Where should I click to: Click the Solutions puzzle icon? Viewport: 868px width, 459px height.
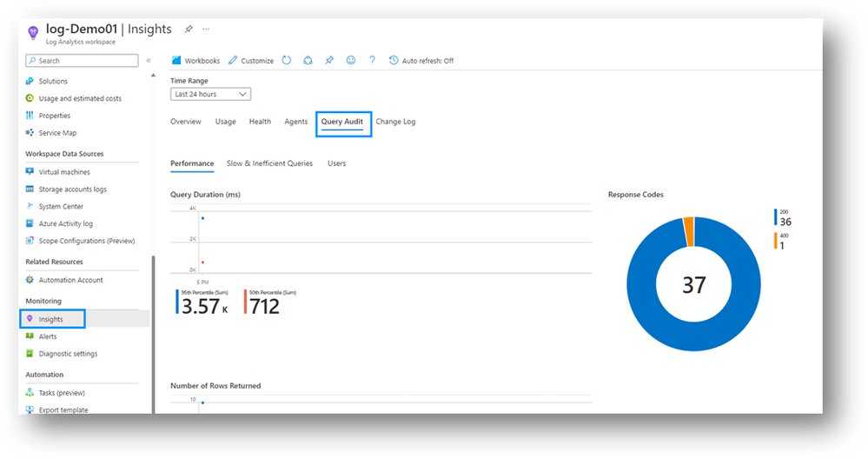(30, 81)
